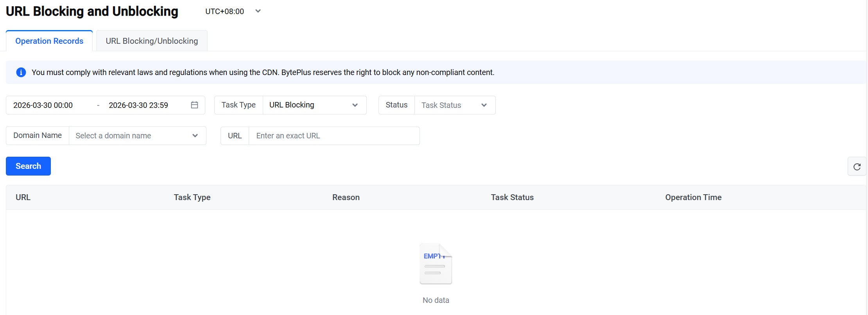Click the blue info icon in banner
This screenshot has width=868, height=315.
21,72
